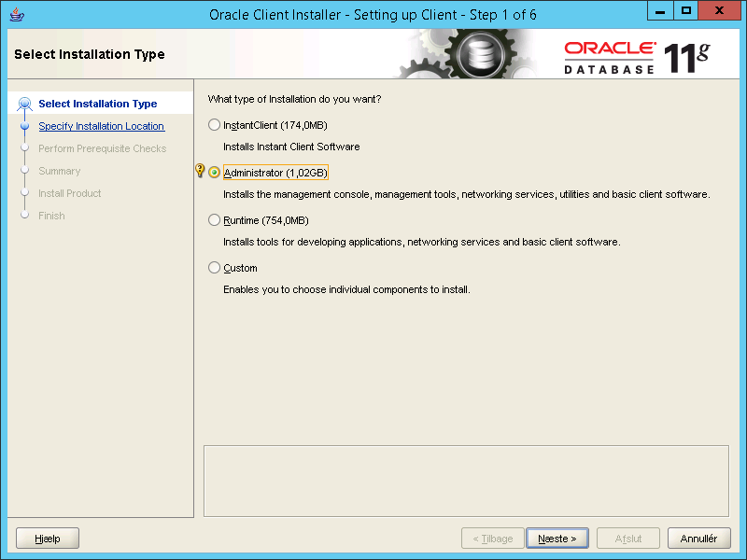Click the Hjælp button
This screenshot has height=560, width=747.
pos(48,539)
